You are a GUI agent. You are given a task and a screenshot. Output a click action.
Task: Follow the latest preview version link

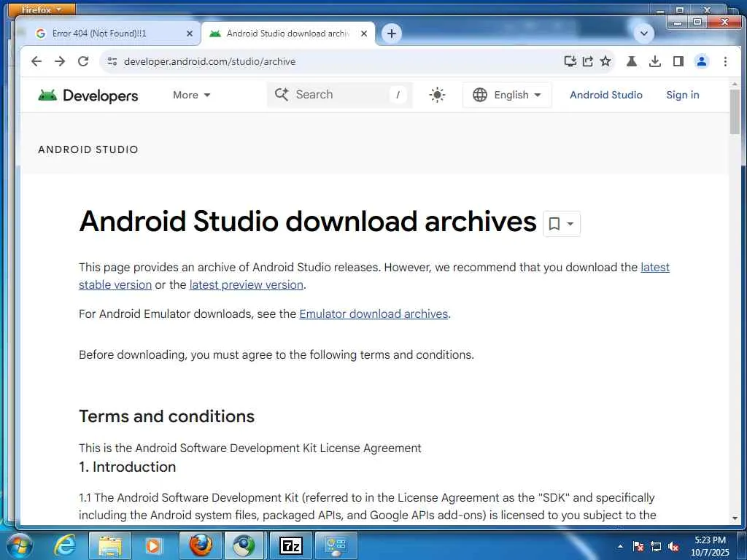(x=247, y=285)
